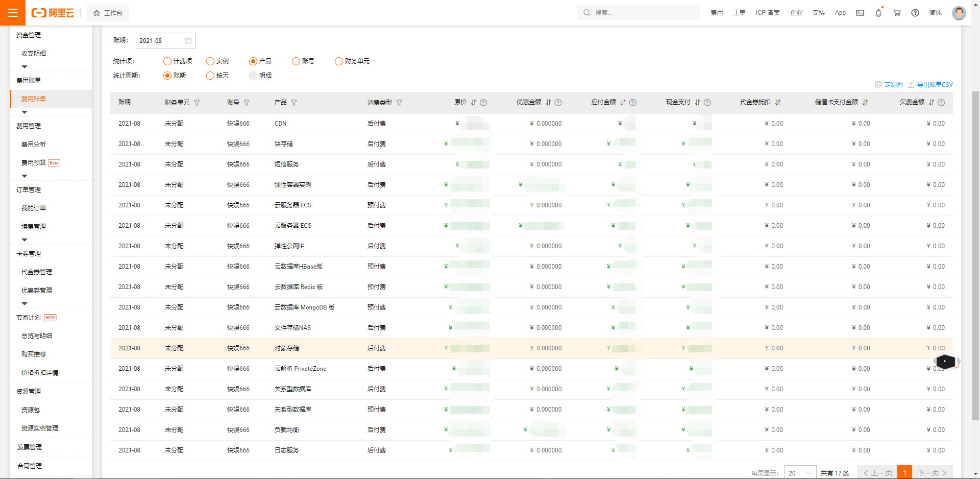Open 代金券管理 in the sidebar
The height and width of the screenshot is (479, 980).
pos(37,272)
